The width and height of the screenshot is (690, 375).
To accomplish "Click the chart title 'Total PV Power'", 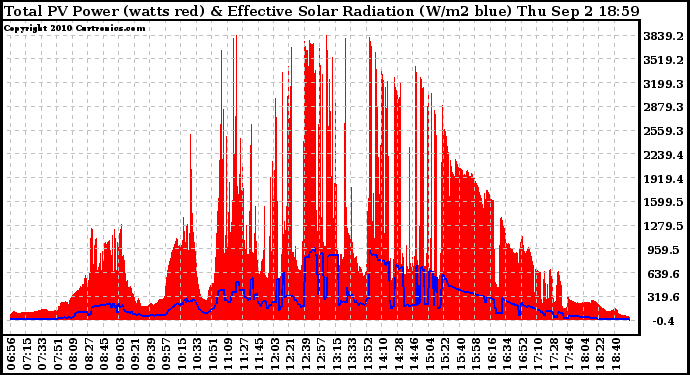I will coord(61,11).
